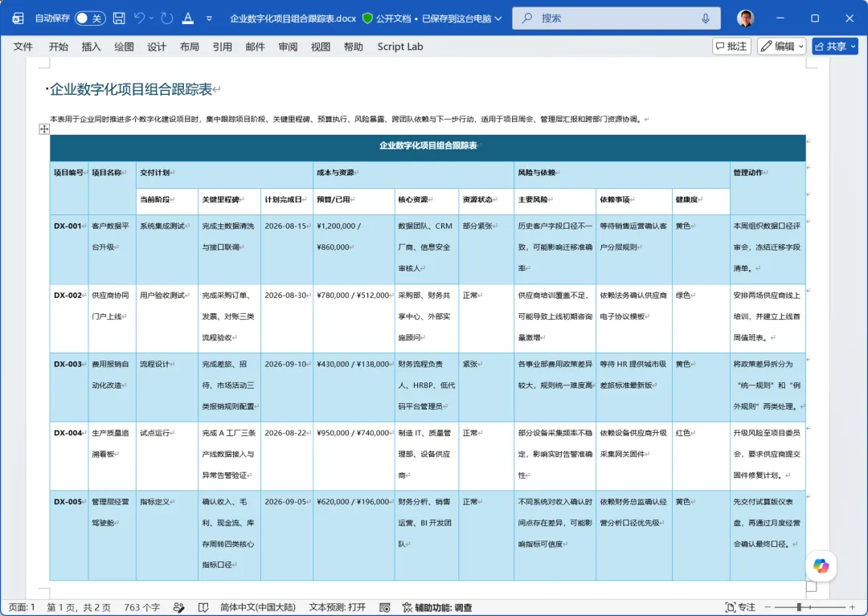
Task: Click 第 1 页, 共 2 页 page count
Action: point(79,607)
